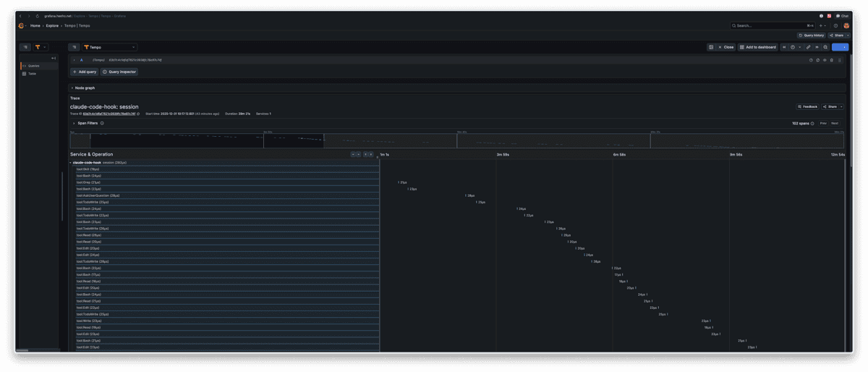Toggle query A visibility eye icon
The width and height of the screenshot is (868, 372).
(825, 60)
